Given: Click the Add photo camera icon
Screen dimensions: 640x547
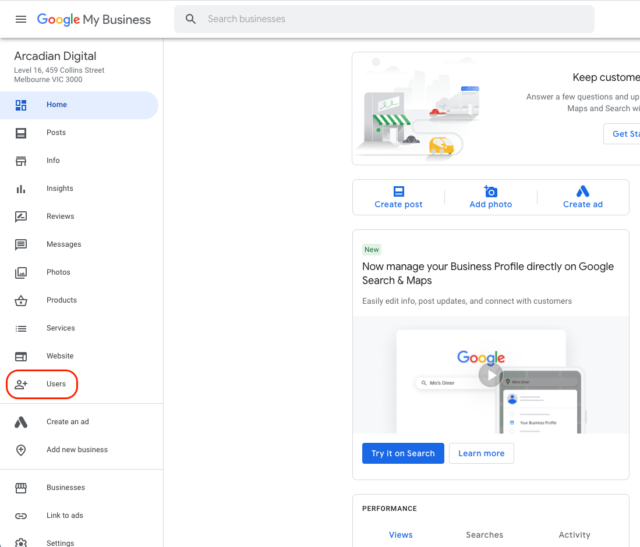Looking at the screenshot, I should click(x=490, y=191).
